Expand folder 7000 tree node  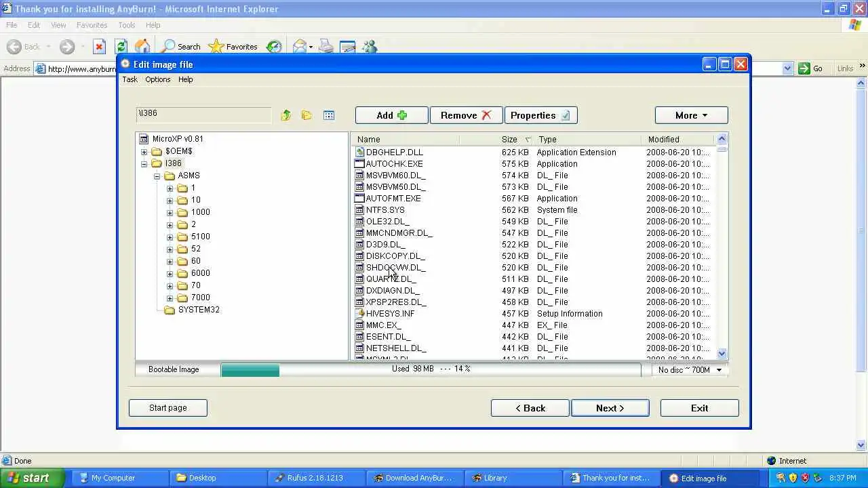coord(170,298)
